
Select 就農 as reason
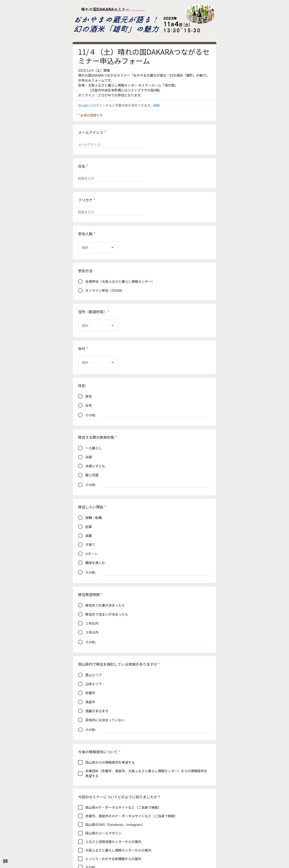click(x=80, y=536)
